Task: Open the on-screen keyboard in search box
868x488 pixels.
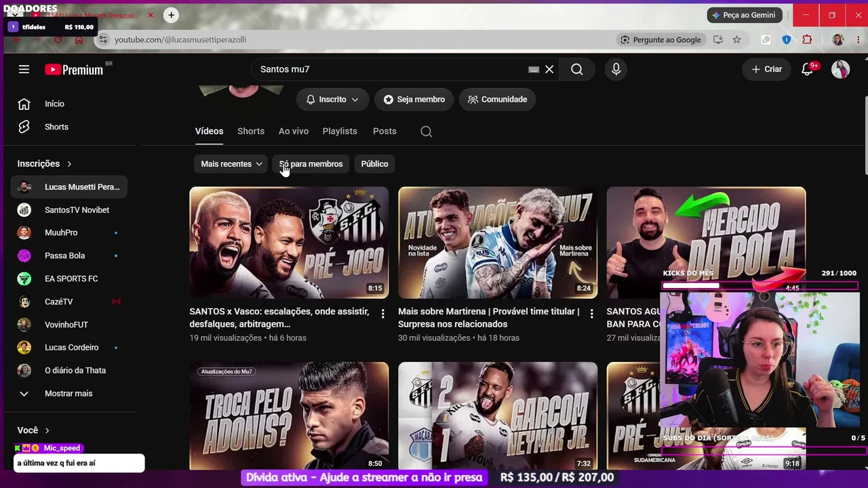Action: coord(534,69)
